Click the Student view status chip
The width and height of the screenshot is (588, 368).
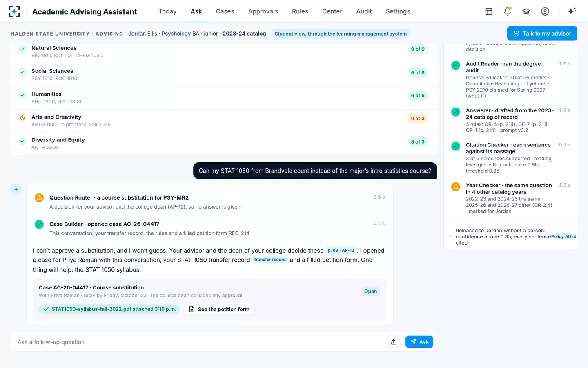(341, 34)
